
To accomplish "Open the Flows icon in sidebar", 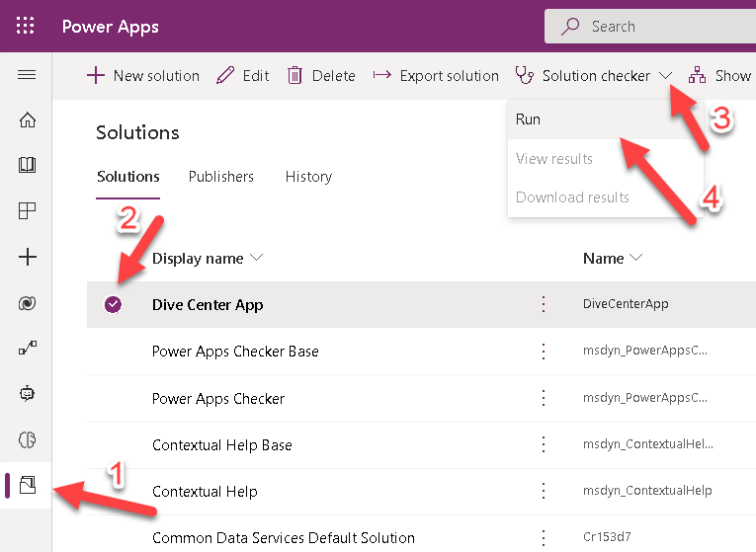I will tap(28, 348).
